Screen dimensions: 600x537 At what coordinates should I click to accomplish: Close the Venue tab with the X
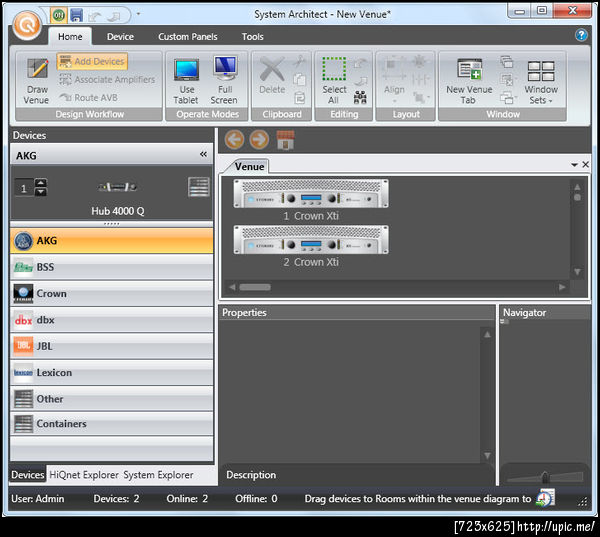[585, 165]
